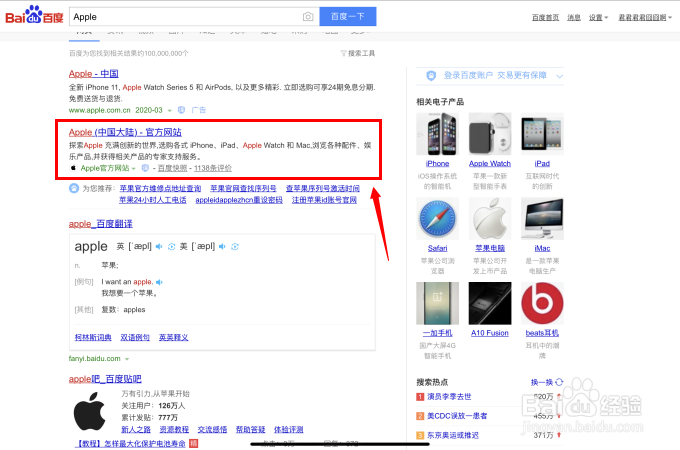This screenshot has height=450, width=680.
Task: Open the iMac text link in sidebar
Action: (x=542, y=248)
